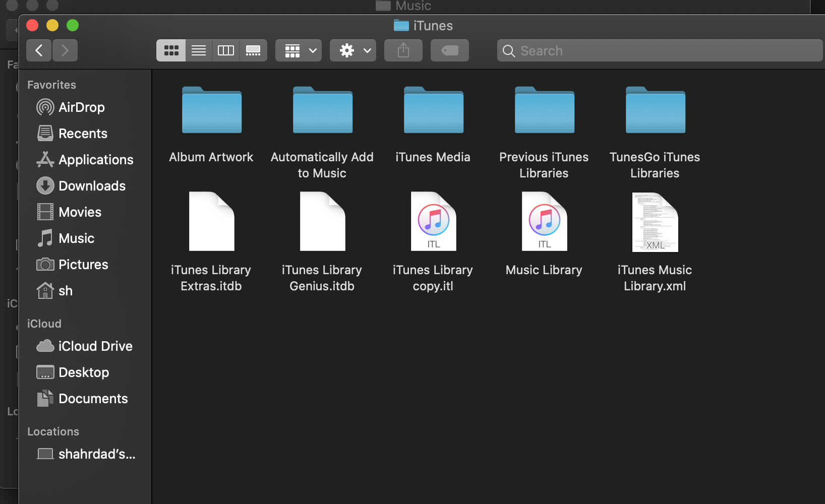This screenshot has width=825, height=504.
Task: Open the gear action menu
Action: click(353, 50)
